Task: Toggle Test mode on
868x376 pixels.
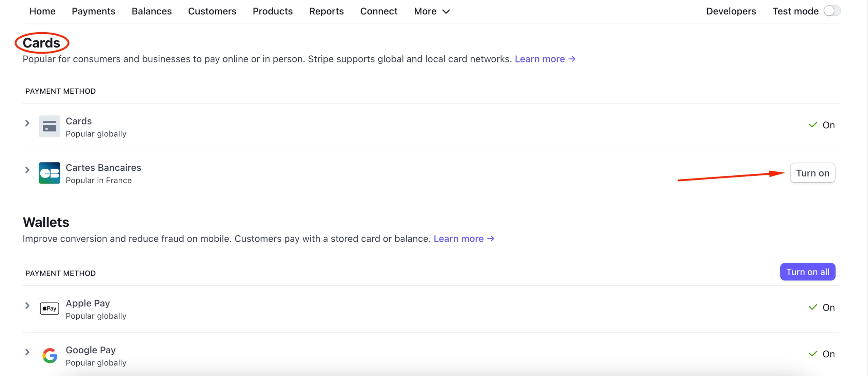Action: [x=831, y=11]
